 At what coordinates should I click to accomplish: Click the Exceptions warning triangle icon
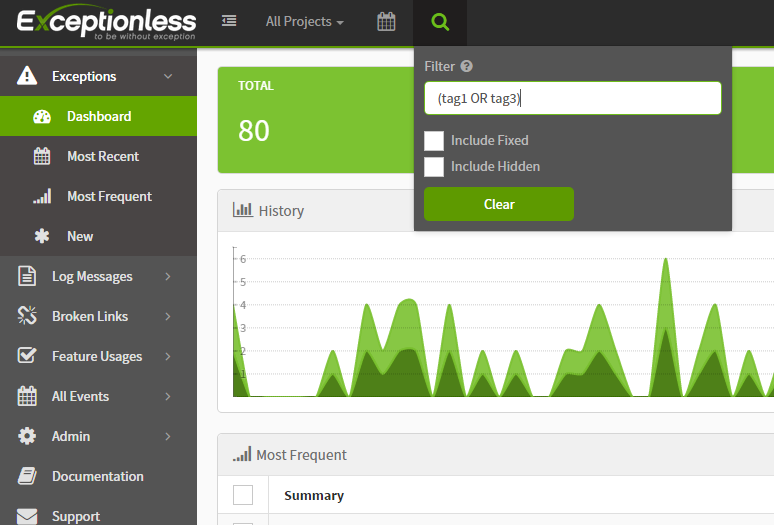click(27, 76)
